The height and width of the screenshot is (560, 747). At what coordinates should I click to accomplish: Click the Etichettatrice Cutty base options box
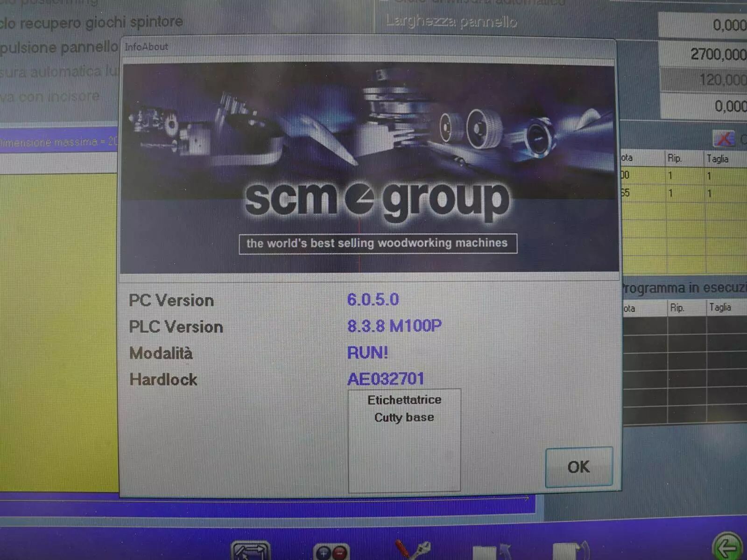click(x=404, y=440)
